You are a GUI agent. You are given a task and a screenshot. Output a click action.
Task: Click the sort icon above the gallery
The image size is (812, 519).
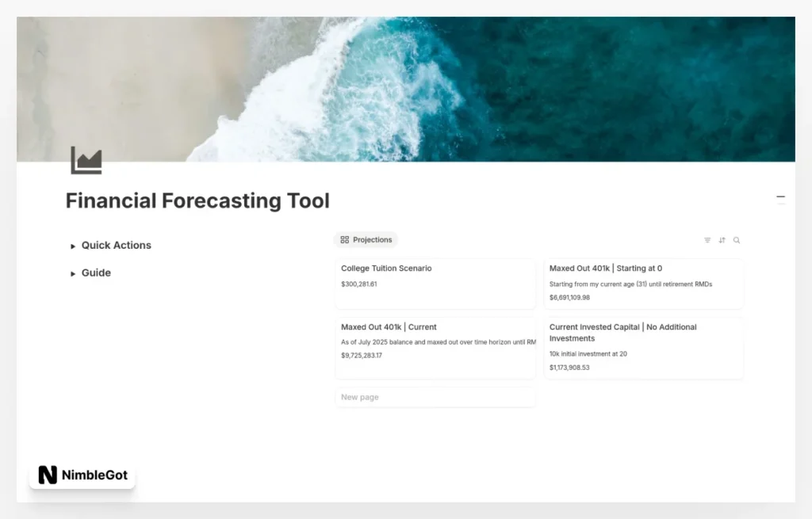click(x=722, y=239)
